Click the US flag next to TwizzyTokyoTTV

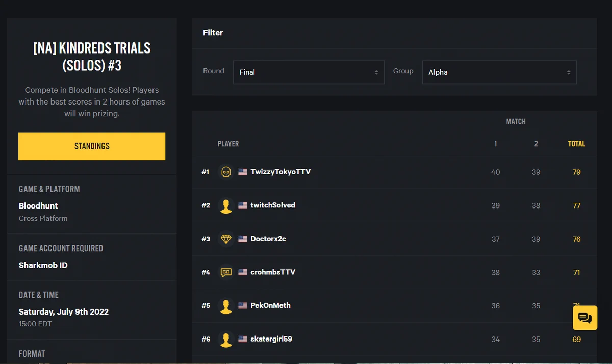coord(243,172)
